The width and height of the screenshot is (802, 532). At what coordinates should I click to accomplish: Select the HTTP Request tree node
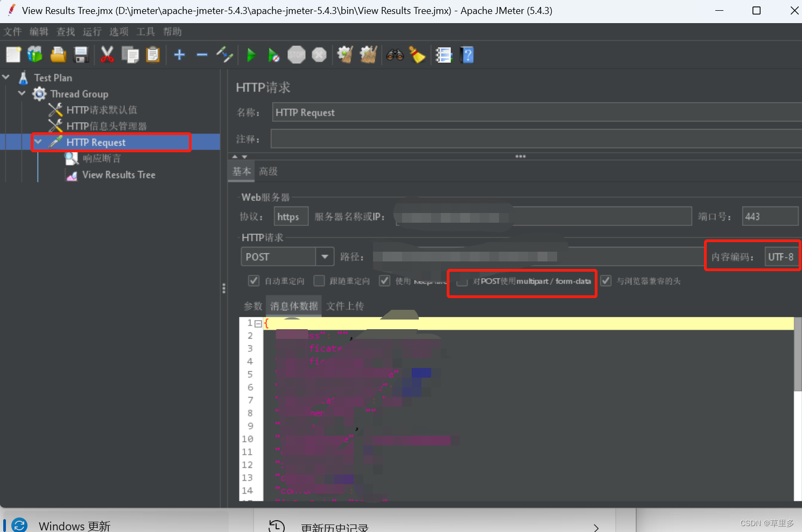[96, 142]
